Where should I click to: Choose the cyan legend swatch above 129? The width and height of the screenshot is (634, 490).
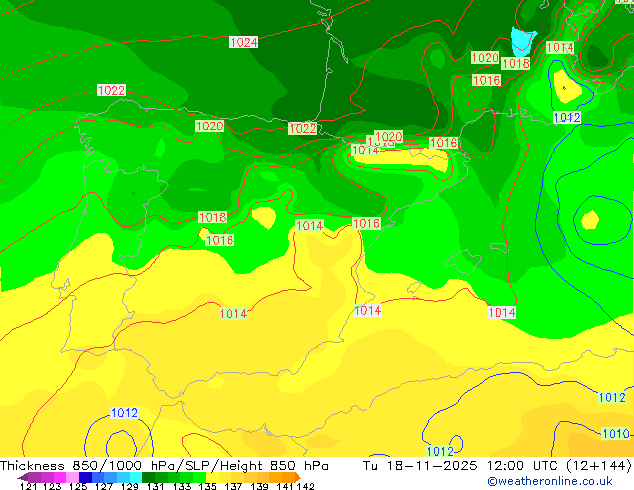[136, 477]
